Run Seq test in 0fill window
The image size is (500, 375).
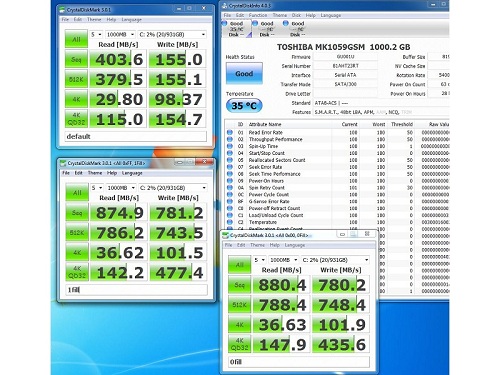pyautogui.click(x=240, y=285)
